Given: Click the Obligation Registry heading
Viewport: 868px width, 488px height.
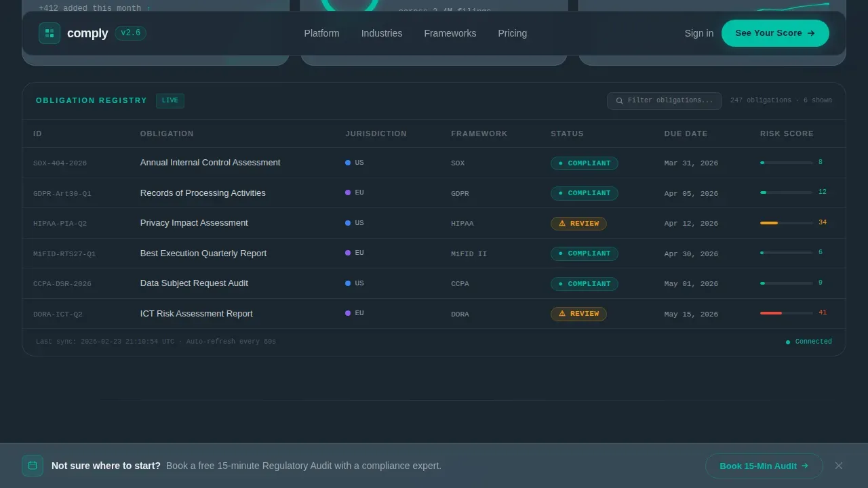Looking at the screenshot, I should pyautogui.click(x=92, y=100).
